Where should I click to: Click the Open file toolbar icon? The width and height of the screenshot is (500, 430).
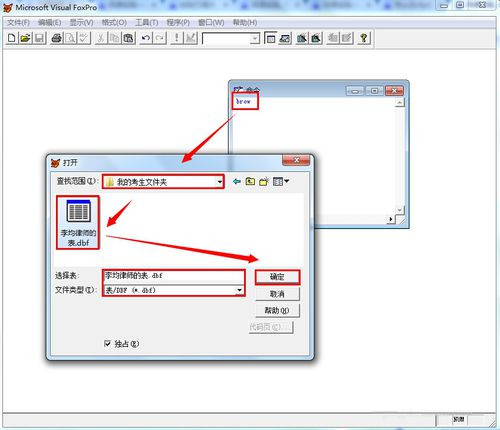coord(25,38)
